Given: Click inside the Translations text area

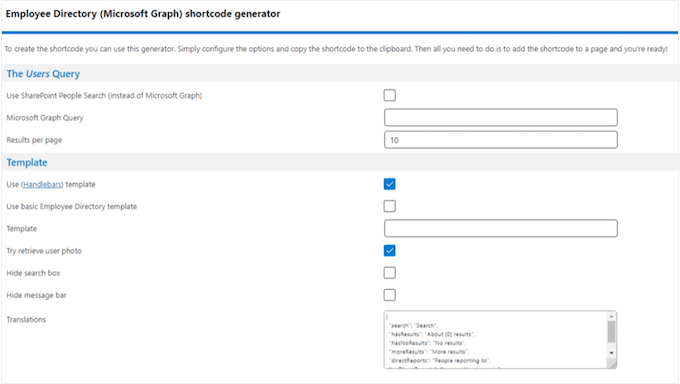Looking at the screenshot, I should [x=495, y=340].
